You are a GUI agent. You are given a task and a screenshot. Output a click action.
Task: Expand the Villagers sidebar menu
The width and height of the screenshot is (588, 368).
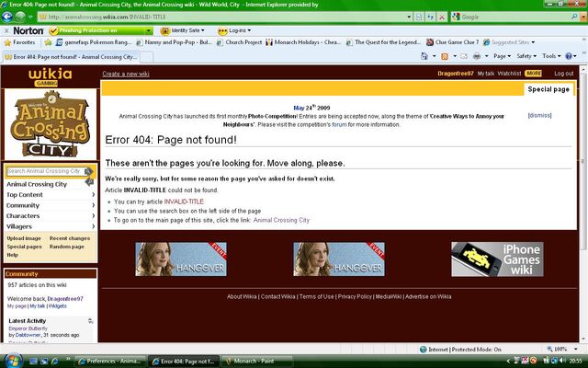pos(51,226)
